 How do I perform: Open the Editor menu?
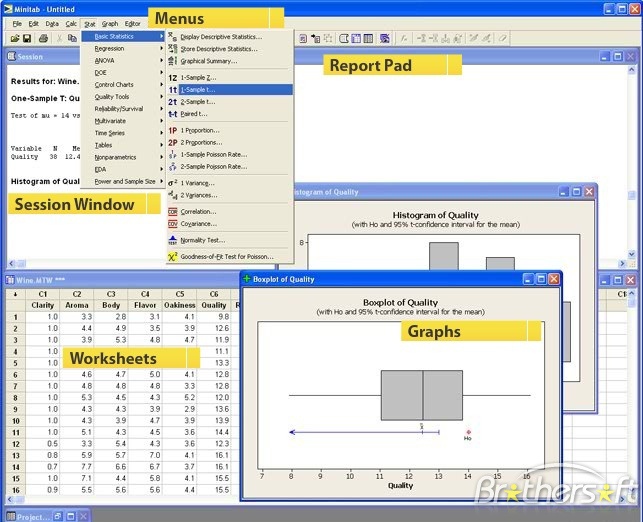pos(132,24)
